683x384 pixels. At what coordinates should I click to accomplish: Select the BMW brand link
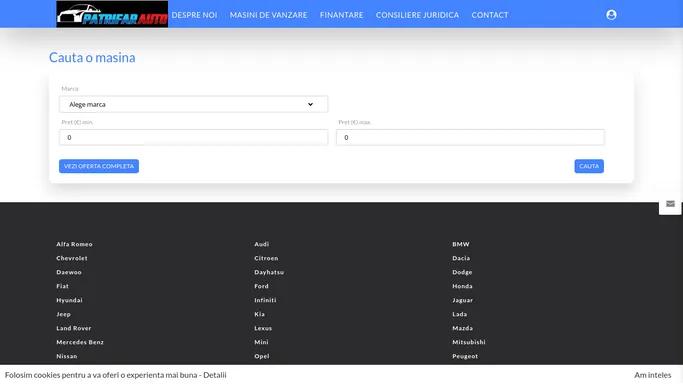[x=461, y=244]
